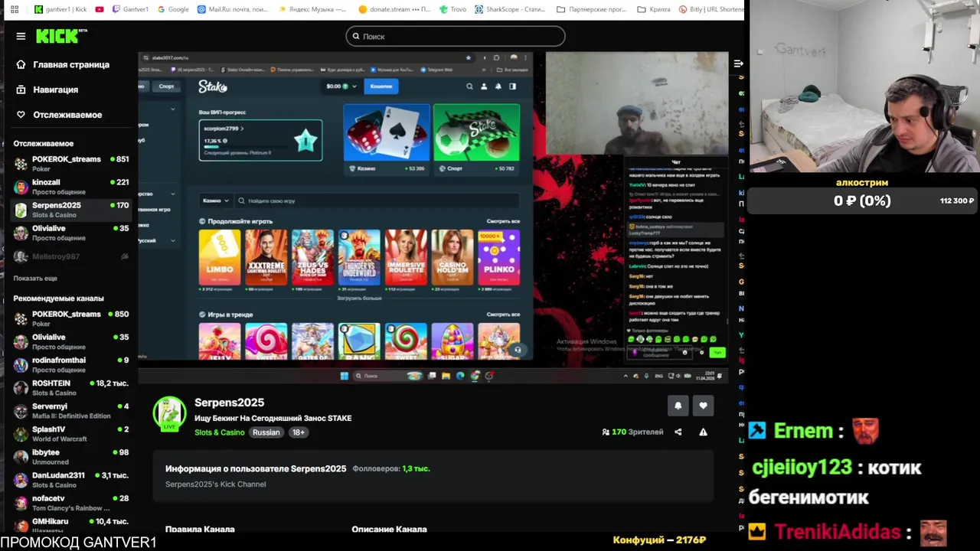Select Serpens2025 in the followed list
Image resolution: width=980 pixels, height=551 pixels.
pyautogui.click(x=70, y=210)
